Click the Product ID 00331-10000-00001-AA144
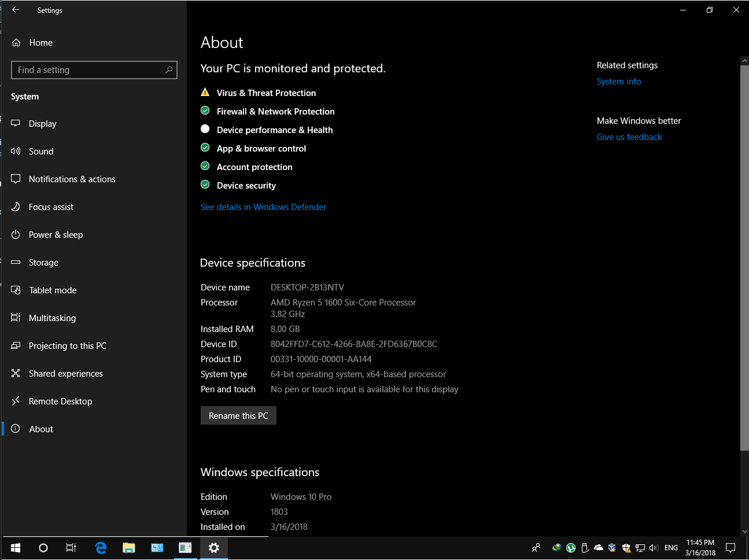This screenshot has height=560, width=749. 321,359
